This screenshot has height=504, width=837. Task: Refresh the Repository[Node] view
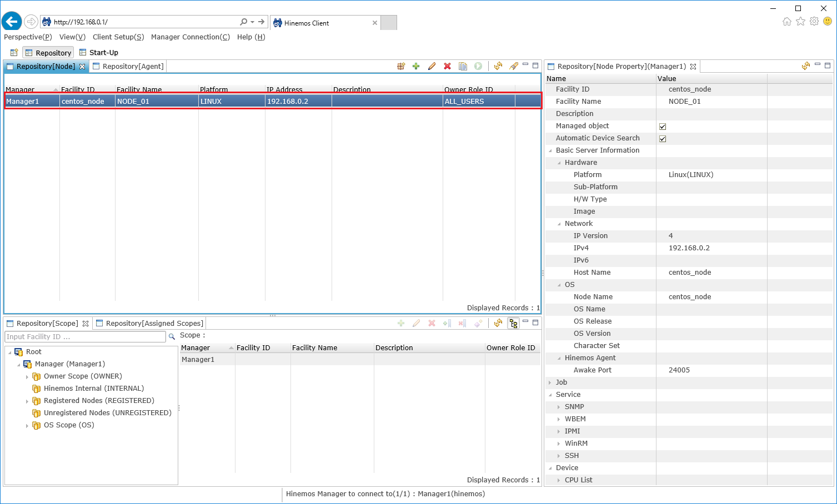point(498,66)
